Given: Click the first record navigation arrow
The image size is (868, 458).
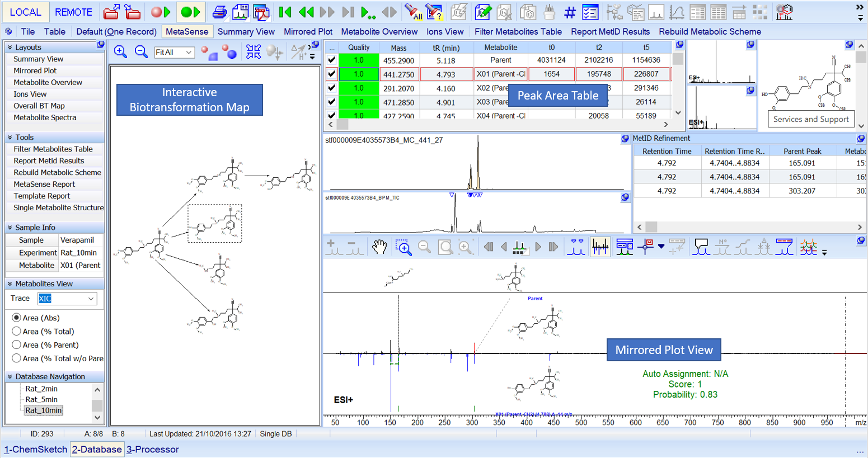Looking at the screenshot, I should [285, 12].
